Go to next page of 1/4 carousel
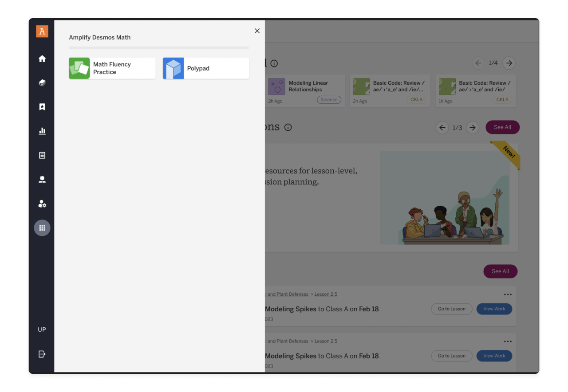The height and width of the screenshot is (392, 568). (509, 63)
